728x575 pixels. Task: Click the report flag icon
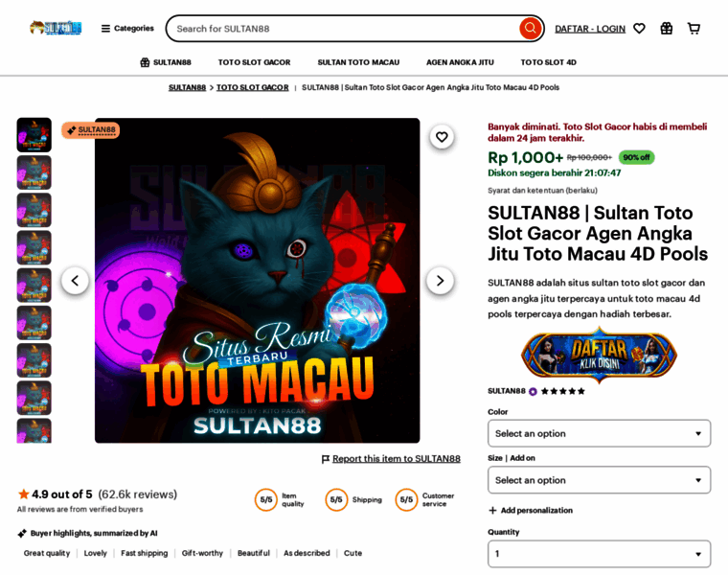326,459
